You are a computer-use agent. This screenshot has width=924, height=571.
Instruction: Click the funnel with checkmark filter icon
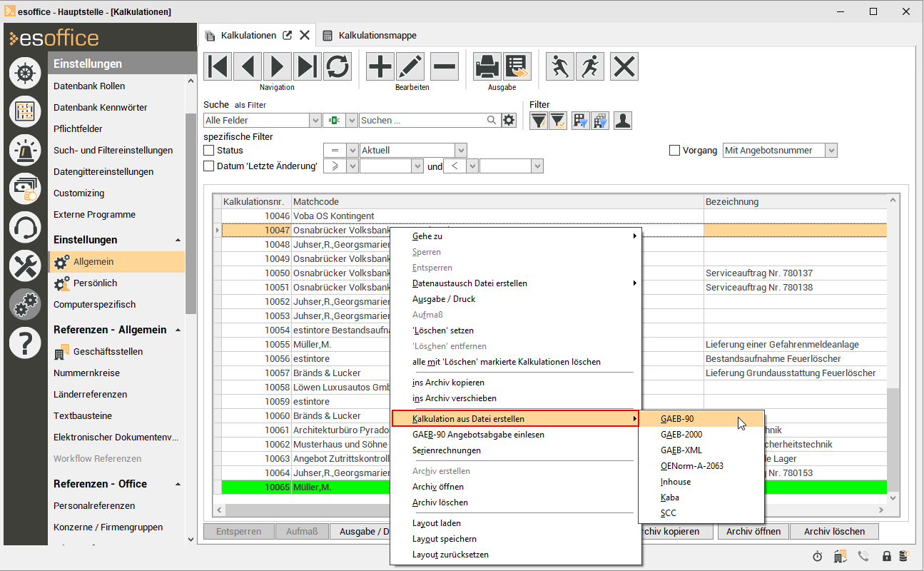tap(557, 121)
